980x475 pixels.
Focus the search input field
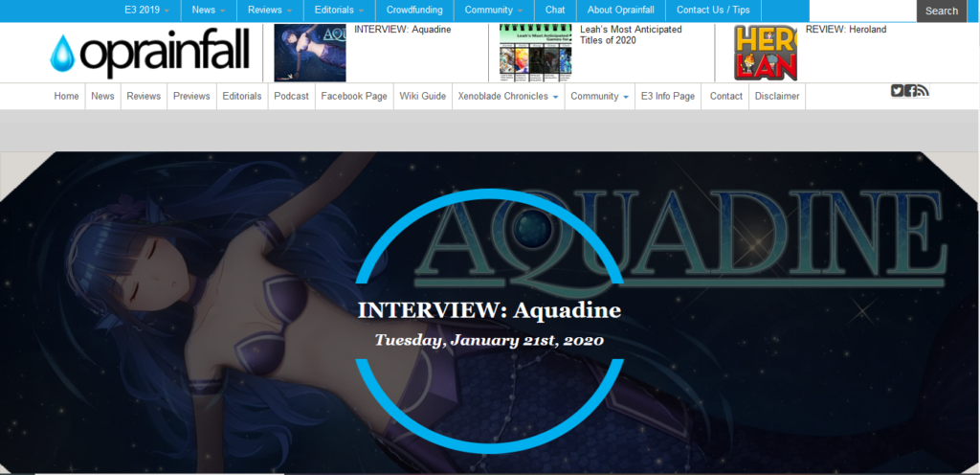coord(863,11)
